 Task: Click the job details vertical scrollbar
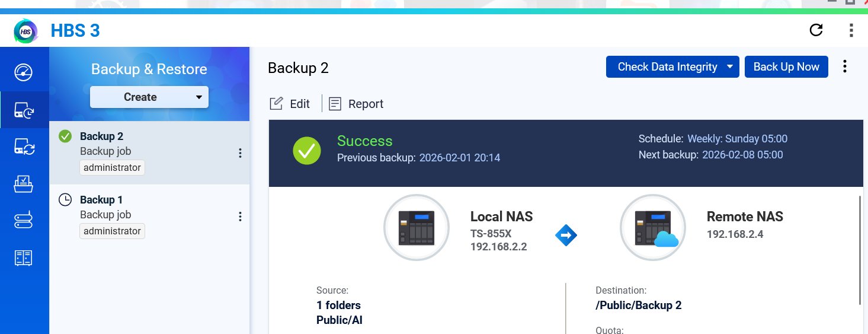(x=860, y=249)
